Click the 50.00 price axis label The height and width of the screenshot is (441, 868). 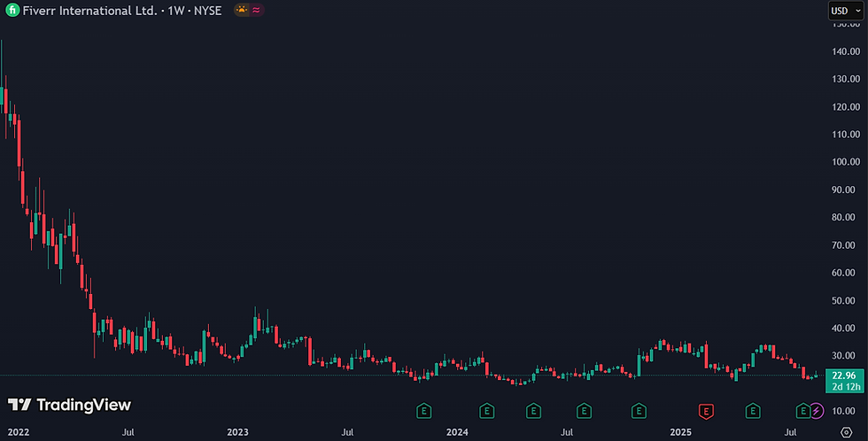843,300
